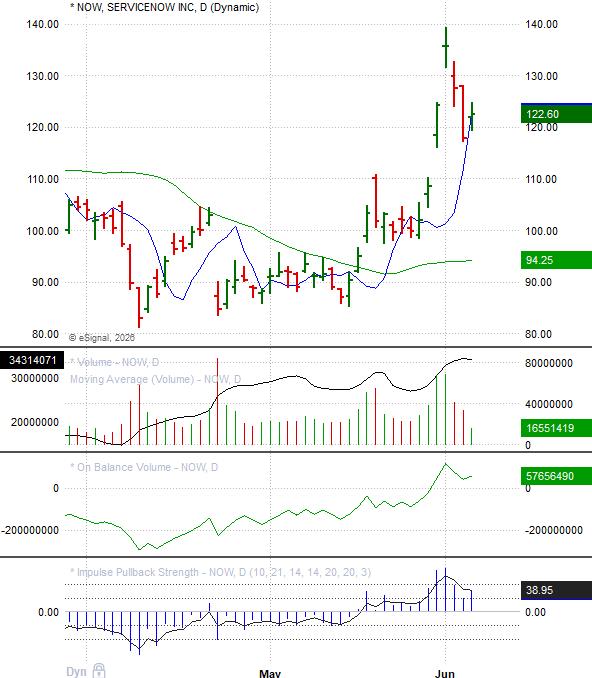Click the 94.25 moving average price label
The height and width of the screenshot is (678, 592).
pos(556,260)
